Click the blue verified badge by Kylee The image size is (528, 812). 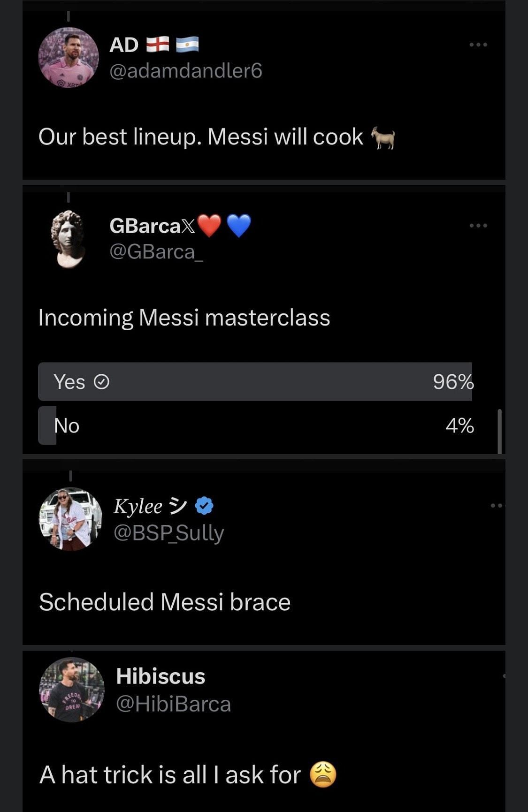click(x=204, y=506)
